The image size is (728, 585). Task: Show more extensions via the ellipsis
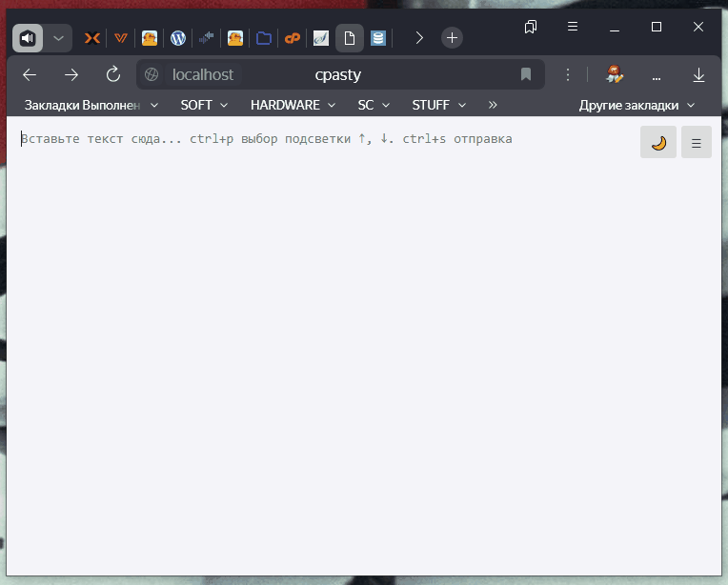[657, 77]
